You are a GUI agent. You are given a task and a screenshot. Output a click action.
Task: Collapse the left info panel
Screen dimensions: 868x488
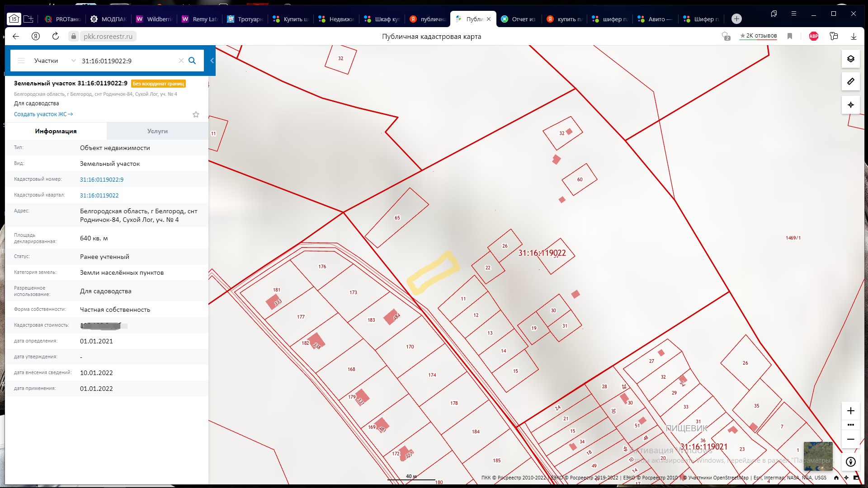[212, 61]
